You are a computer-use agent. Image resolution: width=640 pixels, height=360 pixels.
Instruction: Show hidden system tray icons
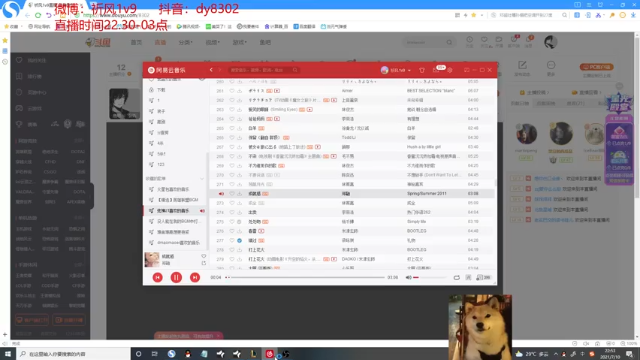[x=556, y=354]
